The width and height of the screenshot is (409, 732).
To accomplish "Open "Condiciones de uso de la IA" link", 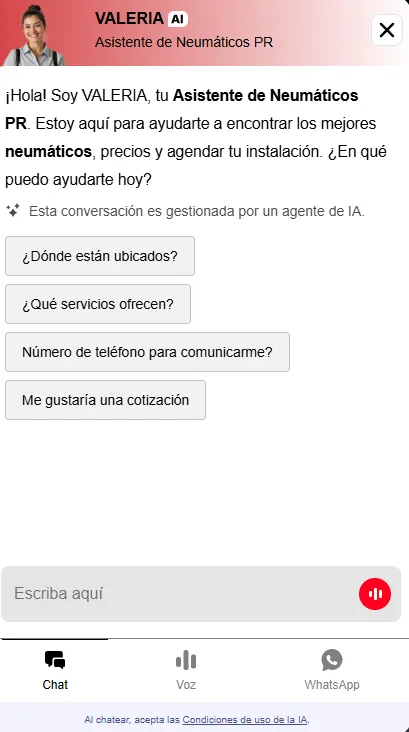I will pyautogui.click(x=245, y=719).
